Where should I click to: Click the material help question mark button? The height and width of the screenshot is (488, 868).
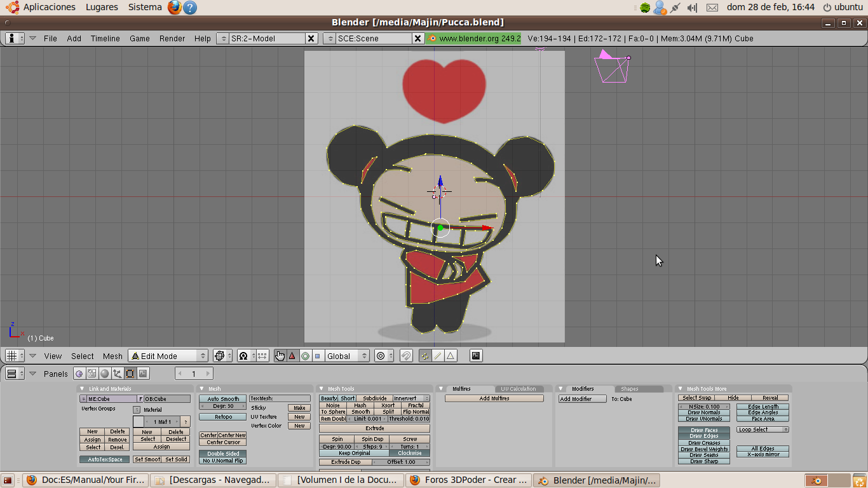(x=185, y=422)
